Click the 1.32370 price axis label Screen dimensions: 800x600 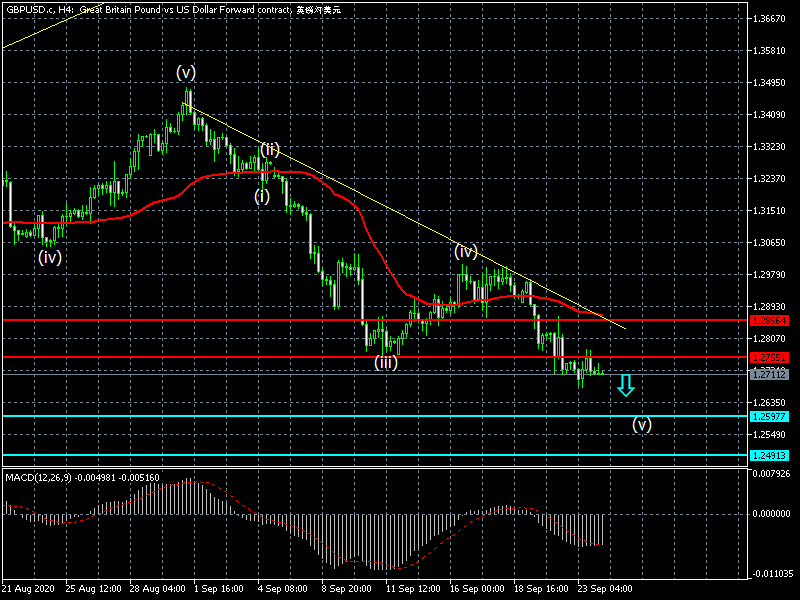tap(769, 179)
